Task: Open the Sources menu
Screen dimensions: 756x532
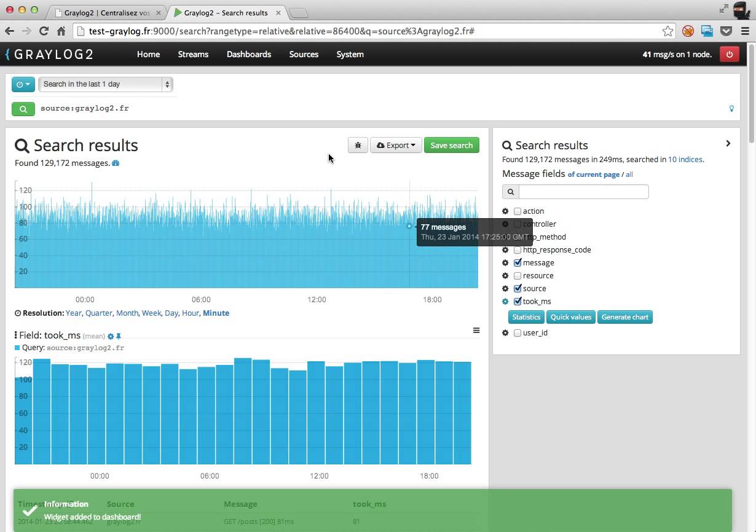Action: [304, 54]
